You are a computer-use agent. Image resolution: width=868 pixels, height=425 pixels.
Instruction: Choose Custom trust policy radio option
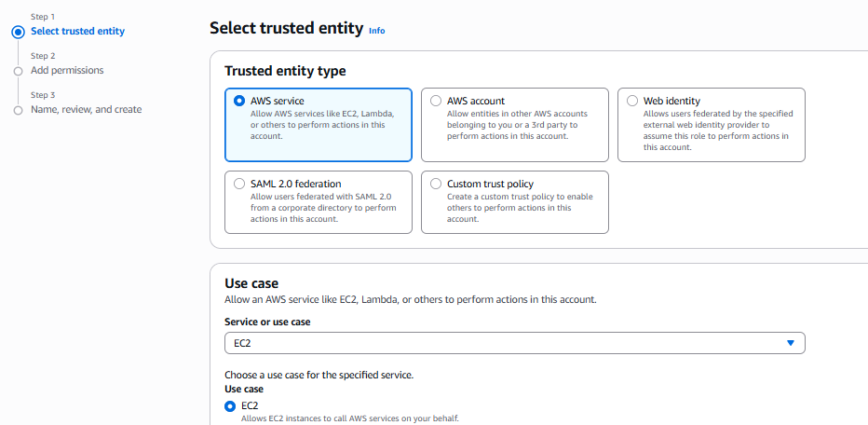(x=436, y=184)
